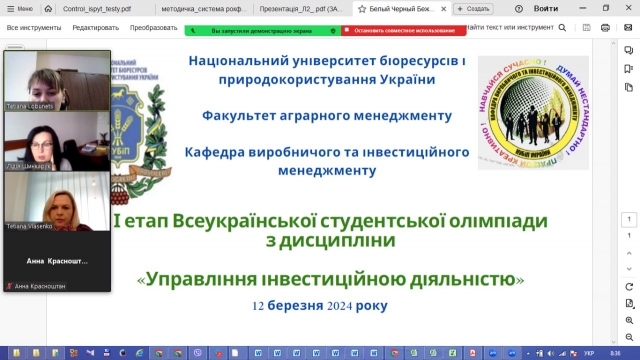
Task: Click the heading Факультет аграрного менеджменту
Action: [x=327, y=116]
